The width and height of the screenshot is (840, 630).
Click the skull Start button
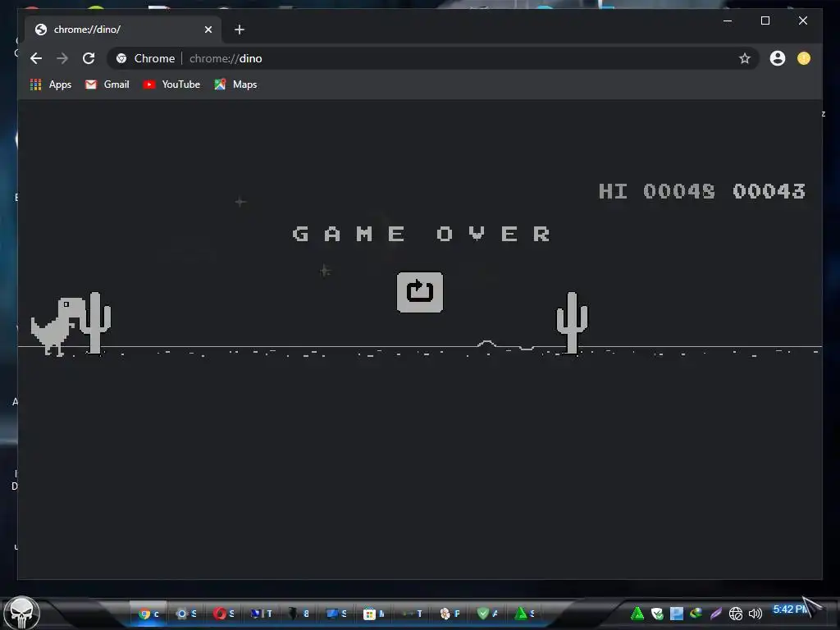pyautogui.click(x=22, y=613)
